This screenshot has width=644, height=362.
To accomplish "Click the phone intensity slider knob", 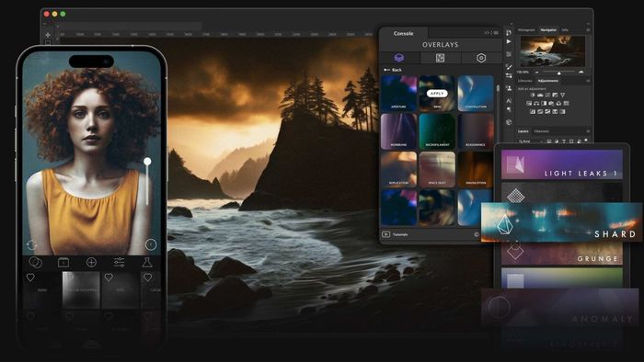I will click(x=147, y=162).
